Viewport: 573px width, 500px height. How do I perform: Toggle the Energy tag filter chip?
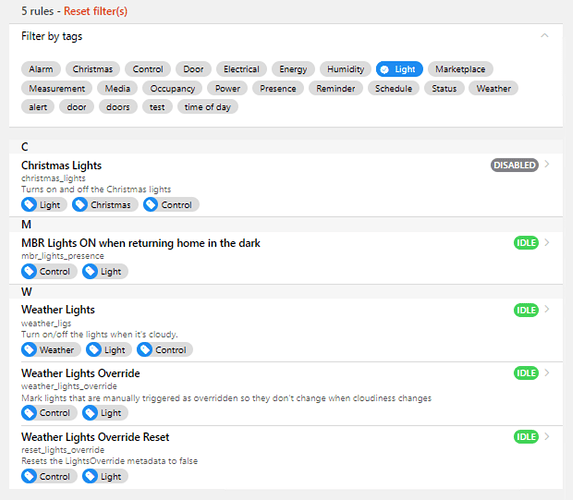tap(293, 69)
